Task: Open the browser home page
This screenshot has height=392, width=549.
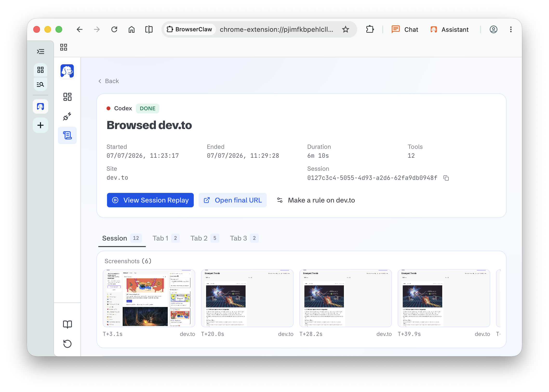Action: (x=132, y=29)
